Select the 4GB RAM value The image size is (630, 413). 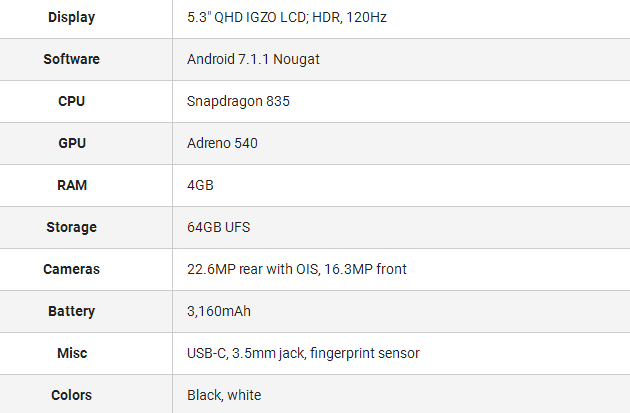(200, 185)
